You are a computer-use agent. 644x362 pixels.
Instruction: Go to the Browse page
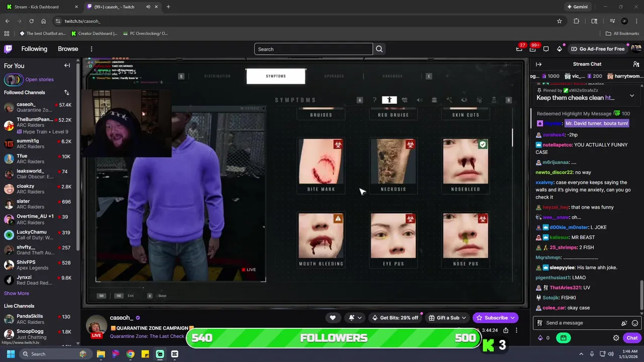point(68,49)
